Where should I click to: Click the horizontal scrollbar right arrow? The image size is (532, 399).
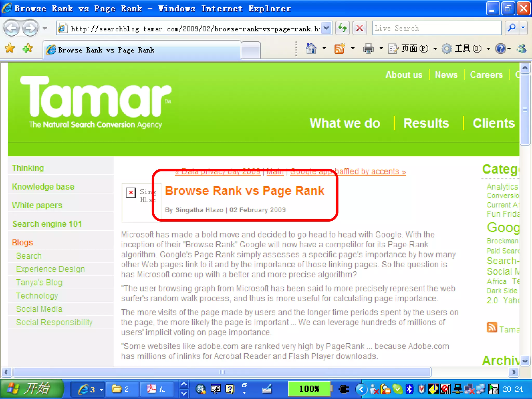(514, 372)
